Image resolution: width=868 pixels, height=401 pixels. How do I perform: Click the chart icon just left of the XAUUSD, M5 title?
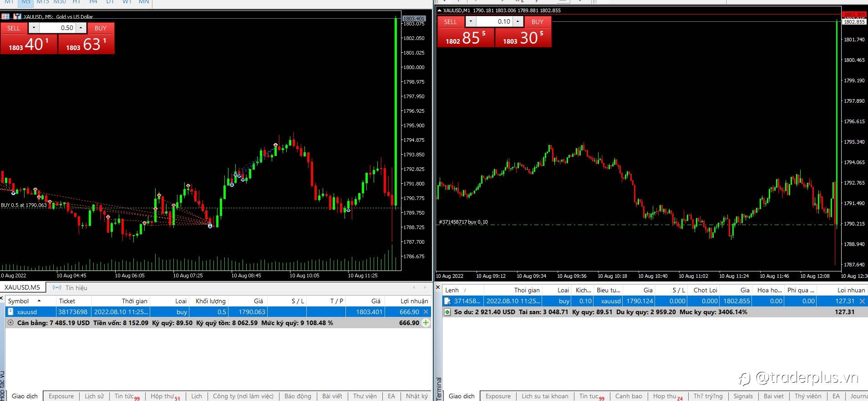(x=17, y=16)
